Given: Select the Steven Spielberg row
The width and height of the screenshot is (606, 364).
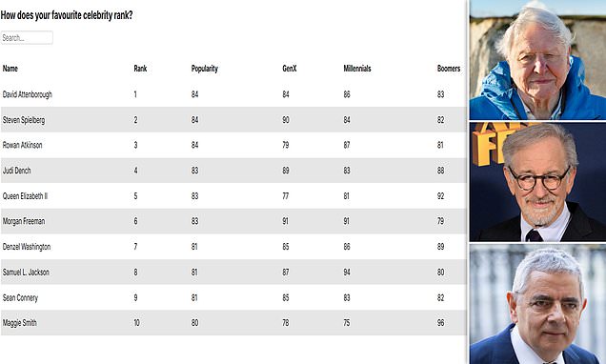Looking at the screenshot, I should click(233, 120).
